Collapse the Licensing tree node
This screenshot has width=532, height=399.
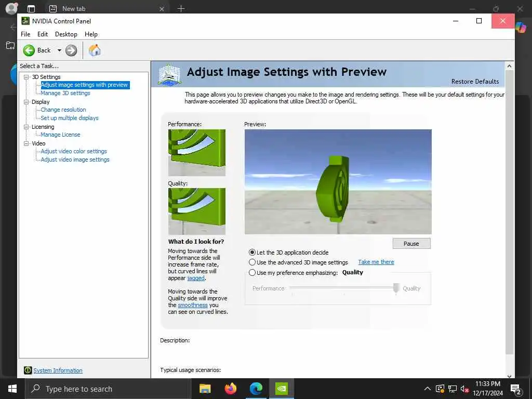[x=26, y=127]
